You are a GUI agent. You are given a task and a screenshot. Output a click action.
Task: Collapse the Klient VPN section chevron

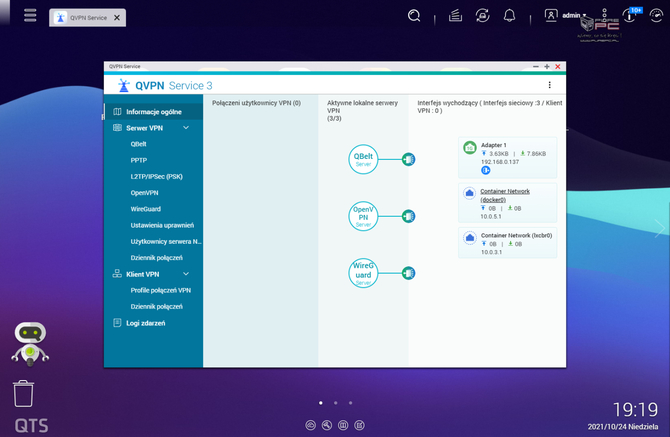(x=186, y=274)
